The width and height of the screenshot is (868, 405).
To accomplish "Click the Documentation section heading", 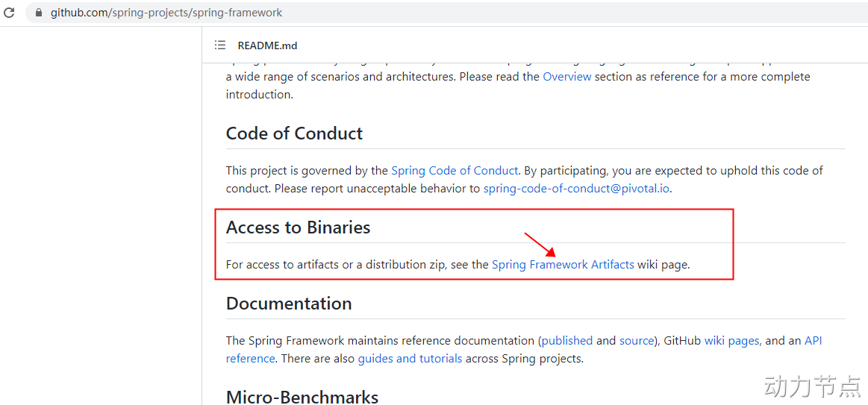I will coord(289,304).
